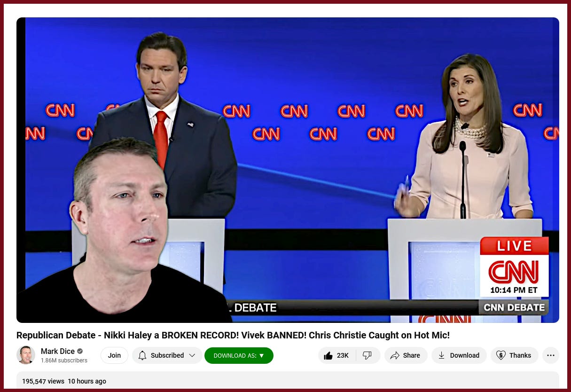571x392 pixels.
Task: Click the Subscribed button
Action: pos(167,355)
